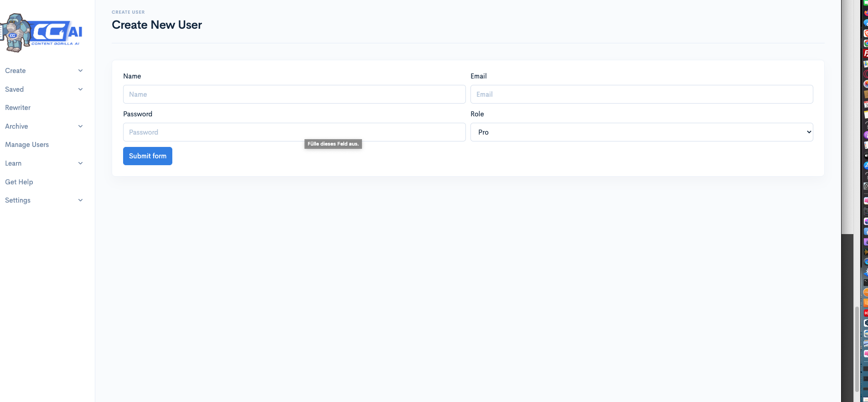The width and height of the screenshot is (868, 402).
Task: Expand the Create sidebar menu chevron
Action: [x=81, y=71]
